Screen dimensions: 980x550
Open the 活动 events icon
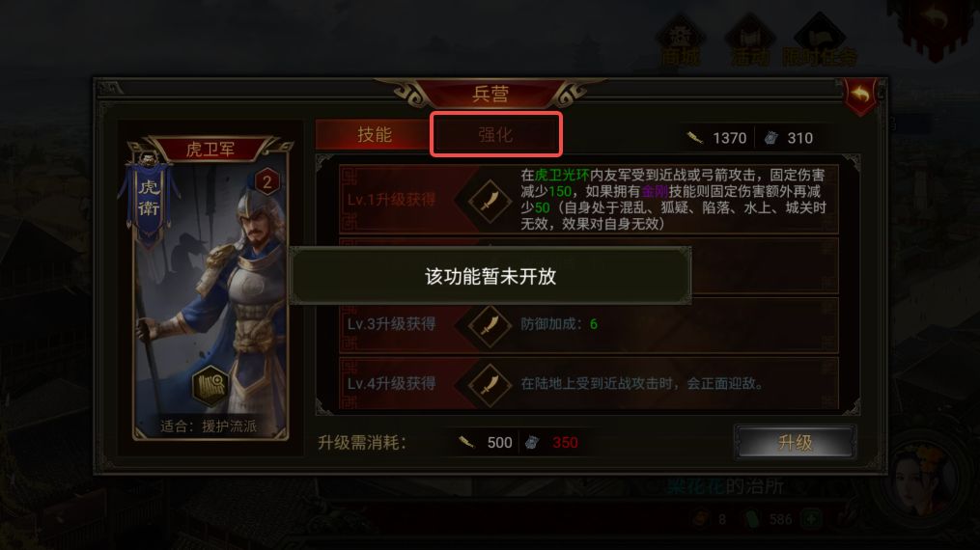click(x=749, y=41)
